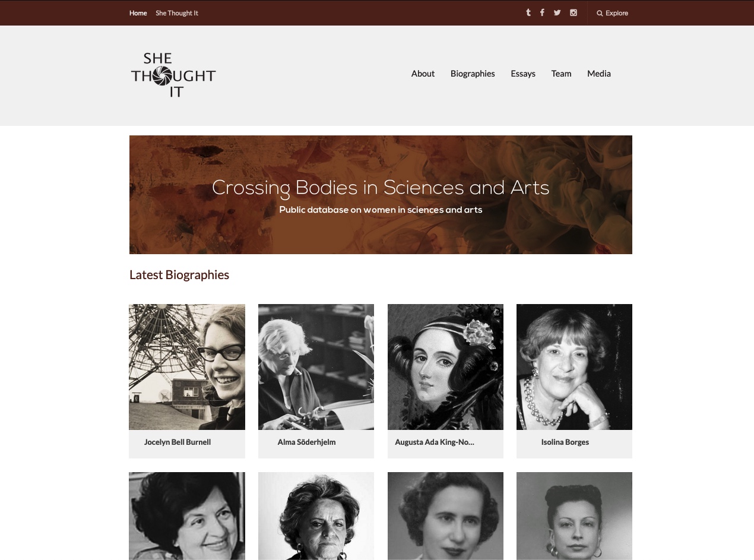Open the About menu item
The height and width of the screenshot is (560, 754).
(x=423, y=74)
